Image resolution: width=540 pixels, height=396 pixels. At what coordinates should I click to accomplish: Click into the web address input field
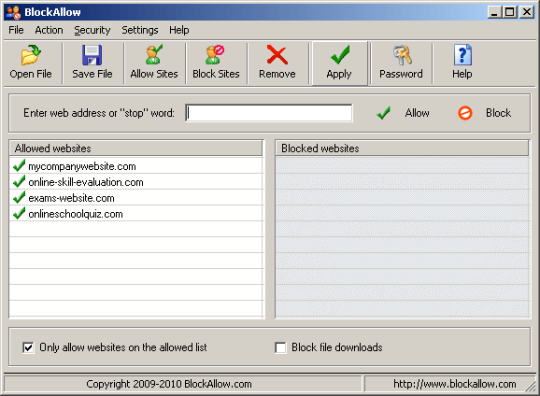coord(269,113)
